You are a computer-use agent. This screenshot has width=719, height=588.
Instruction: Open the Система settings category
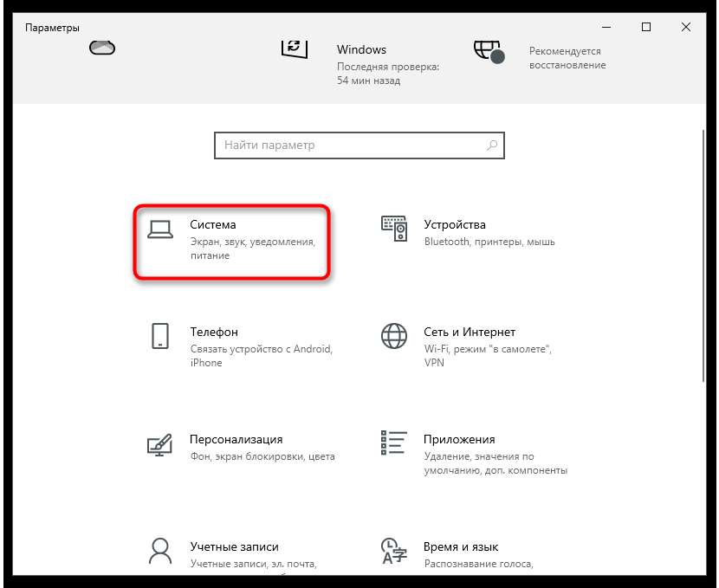pos(232,242)
